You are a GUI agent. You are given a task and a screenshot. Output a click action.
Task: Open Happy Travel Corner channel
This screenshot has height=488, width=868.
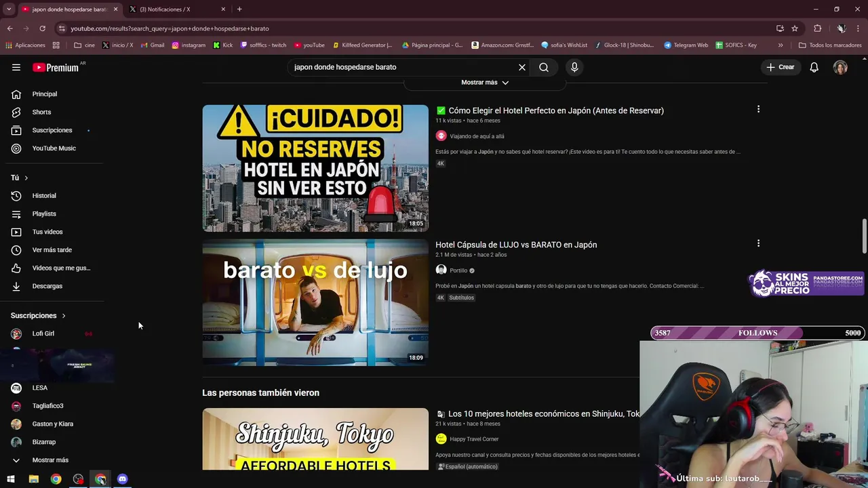[x=474, y=439]
